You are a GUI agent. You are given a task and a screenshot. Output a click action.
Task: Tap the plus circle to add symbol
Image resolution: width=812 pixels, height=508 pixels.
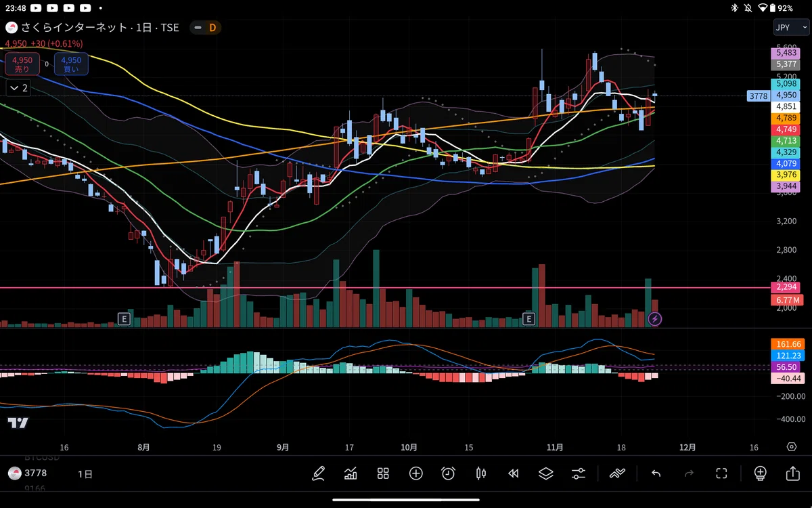click(415, 473)
